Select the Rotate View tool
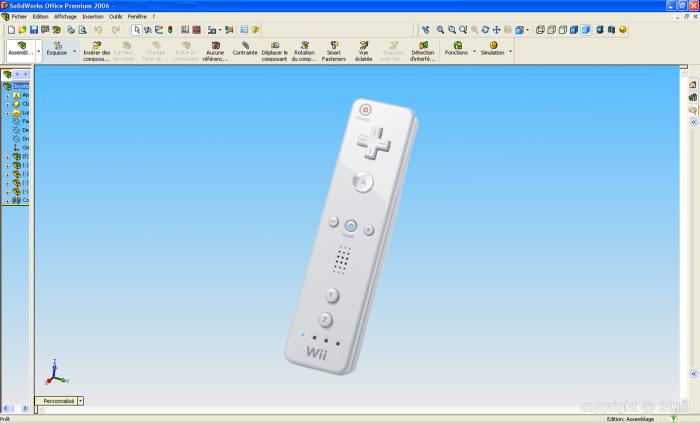700x423 pixels. (x=485, y=30)
